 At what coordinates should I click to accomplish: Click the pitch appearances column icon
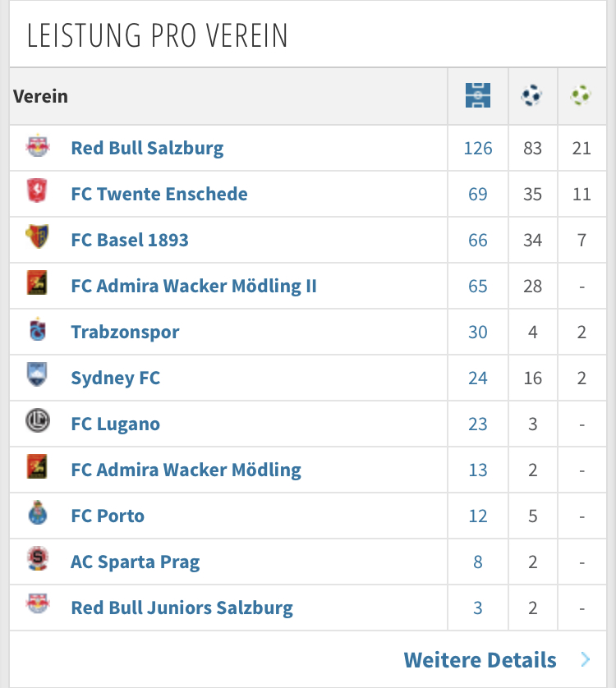coord(478,95)
